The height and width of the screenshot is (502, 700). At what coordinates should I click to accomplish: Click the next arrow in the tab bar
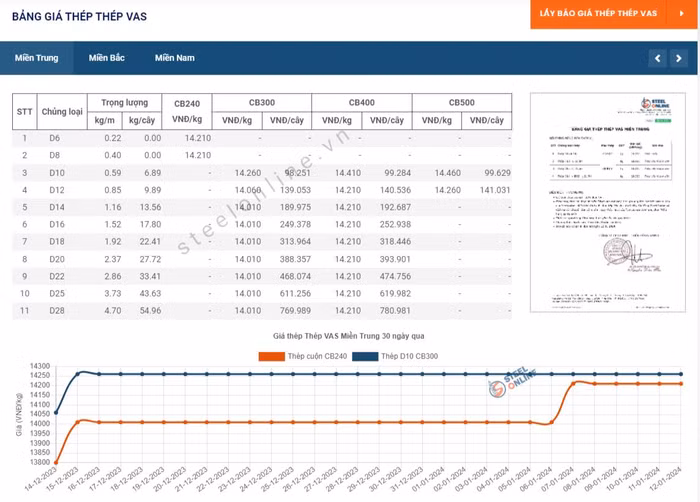[x=679, y=59]
